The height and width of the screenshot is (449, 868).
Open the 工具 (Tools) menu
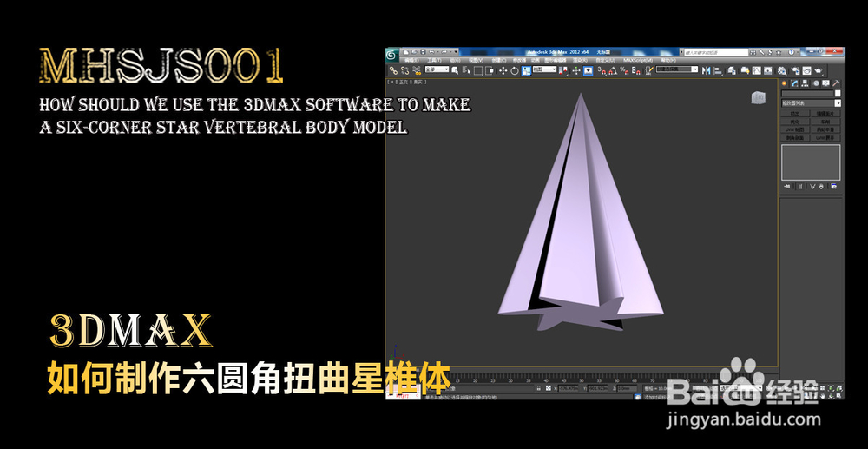(435, 60)
